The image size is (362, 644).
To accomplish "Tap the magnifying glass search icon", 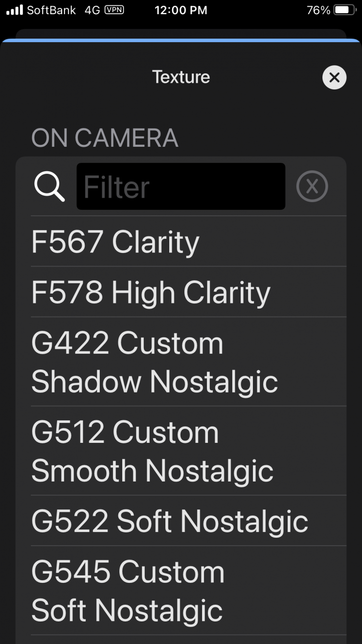I will click(x=49, y=186).
